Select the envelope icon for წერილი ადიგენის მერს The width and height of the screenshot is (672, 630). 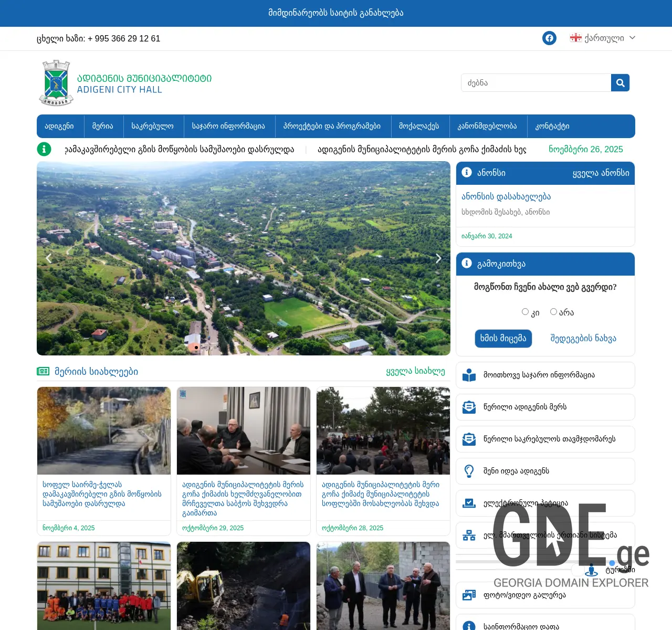click(468, 407)
